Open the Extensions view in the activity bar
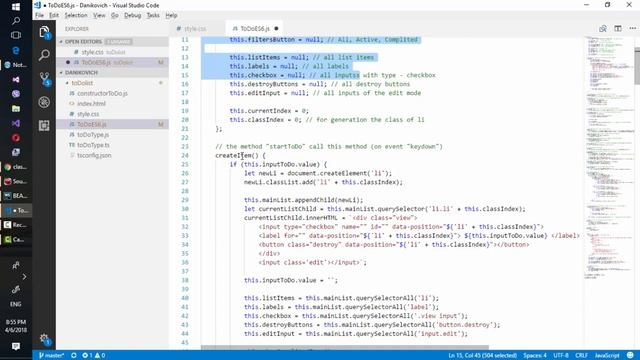The height and width of the screenshot is (360, 640). coord(44,125)
